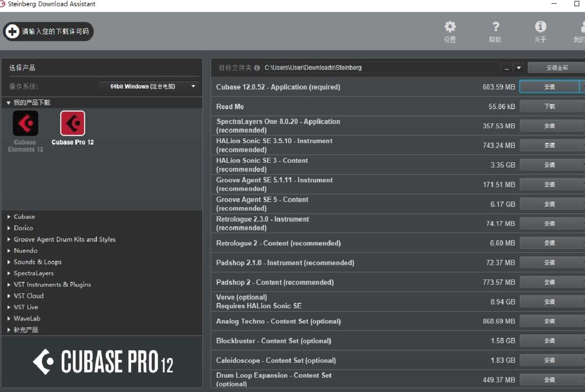Image resolution: width=585 pixels, height=392 pixels.
Task: Click the 安装全部 install all button
Action: tap(557, 68)
